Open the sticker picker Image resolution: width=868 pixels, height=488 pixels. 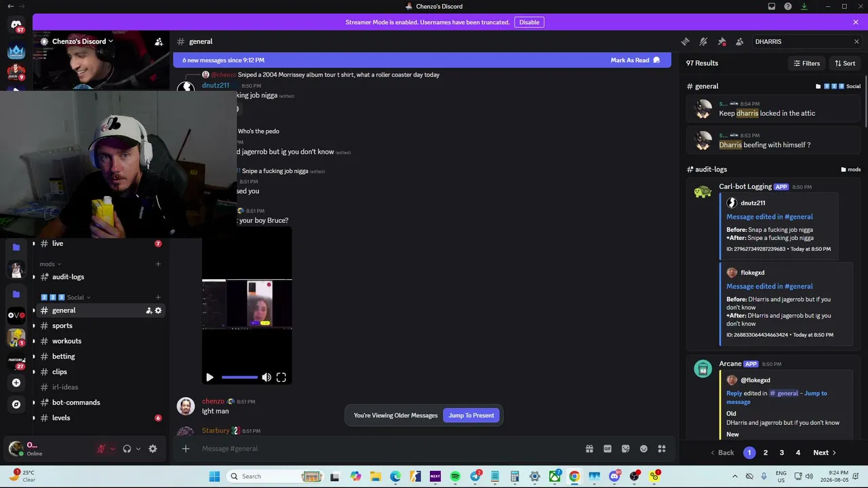point(625,449)
